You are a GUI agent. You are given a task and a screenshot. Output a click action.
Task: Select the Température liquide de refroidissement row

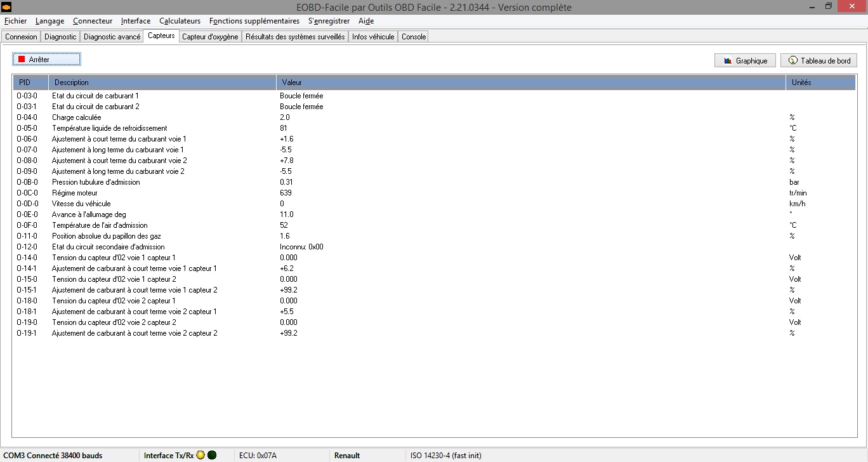coord(109,128)
